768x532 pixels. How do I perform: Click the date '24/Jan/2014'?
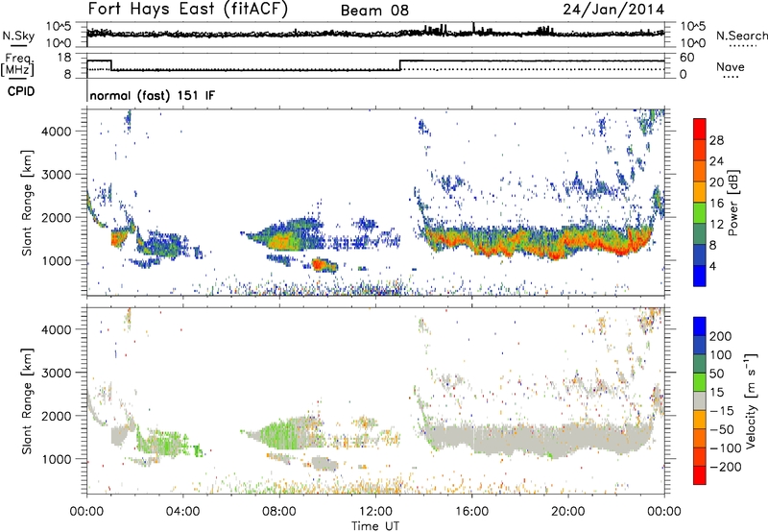click(x=613, y=10)
